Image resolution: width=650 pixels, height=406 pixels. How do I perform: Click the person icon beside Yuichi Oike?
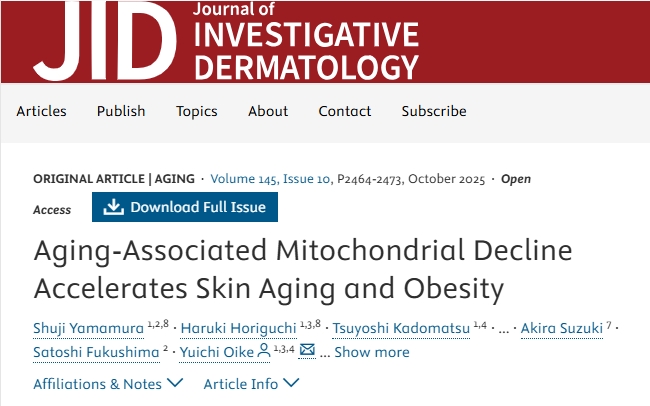pos(264,351)
